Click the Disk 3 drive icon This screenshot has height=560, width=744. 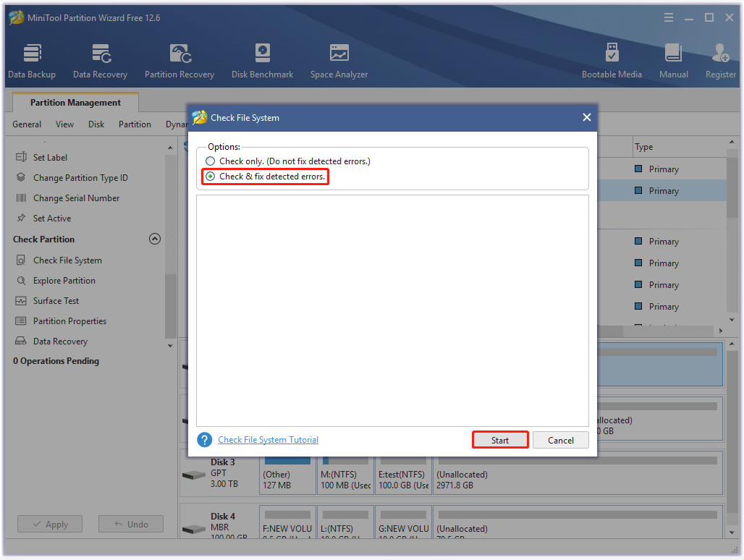click(193, 475)
